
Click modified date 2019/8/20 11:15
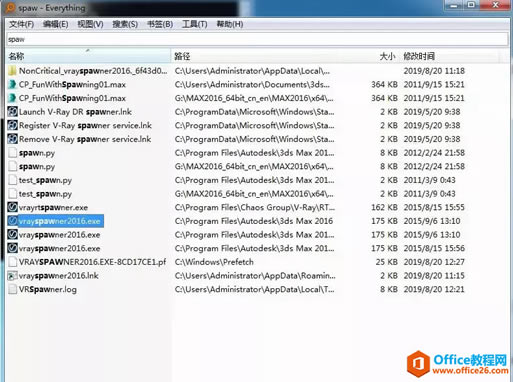click(434, 276)
